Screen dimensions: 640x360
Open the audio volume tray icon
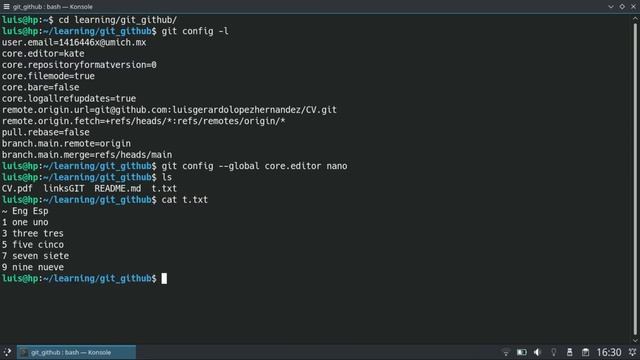tap(537, 352)
